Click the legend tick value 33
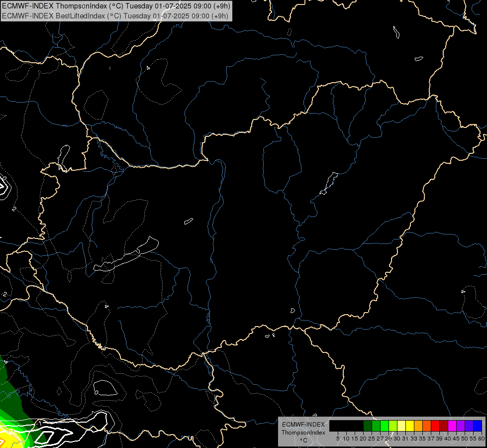The height and width of the screenshot is (448, 487). point(414,439)
